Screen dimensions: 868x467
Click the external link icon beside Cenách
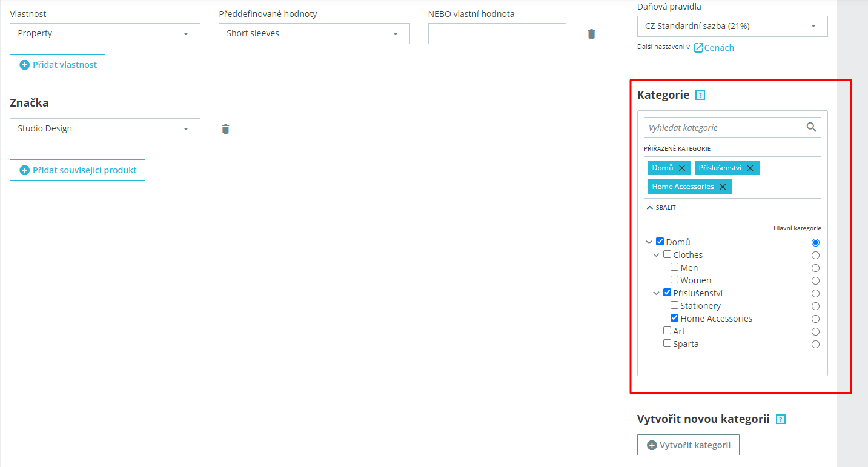tap(698, 48)
